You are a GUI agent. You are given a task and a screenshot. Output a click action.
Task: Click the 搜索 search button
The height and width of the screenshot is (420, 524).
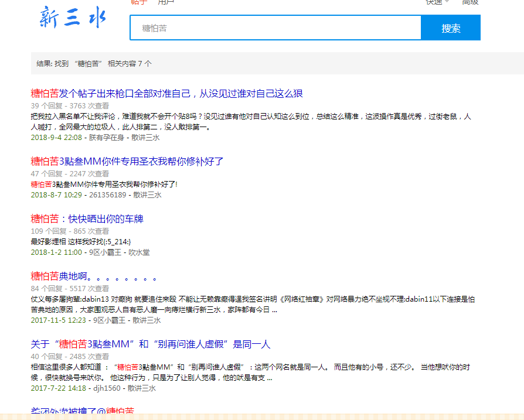pos(451,28)
